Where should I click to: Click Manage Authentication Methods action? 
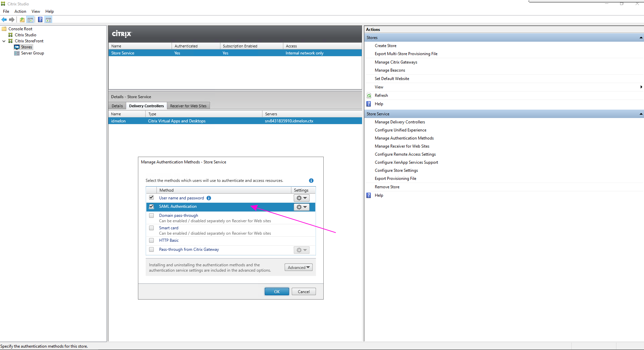(x=404, y=138)
